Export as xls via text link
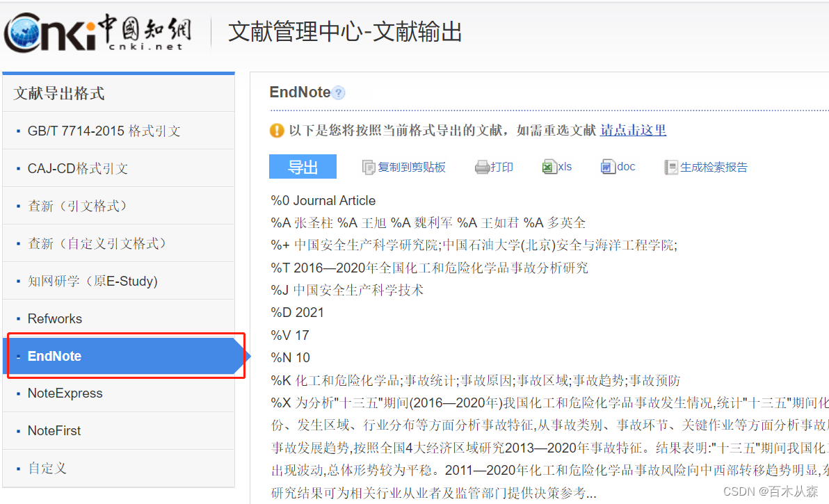829x504 pixels. (565, 167)
